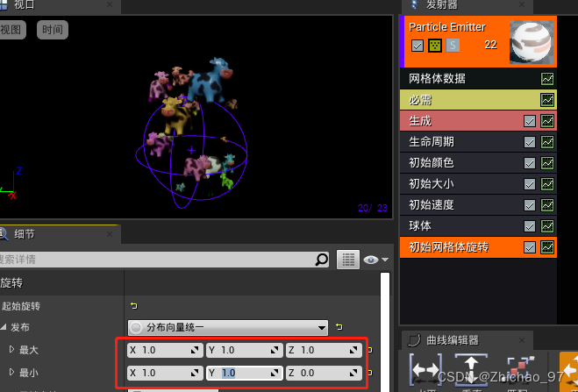
Task: Disable the 生成 module checkbox
Action: pyautogui.click(x=530, y=121)
